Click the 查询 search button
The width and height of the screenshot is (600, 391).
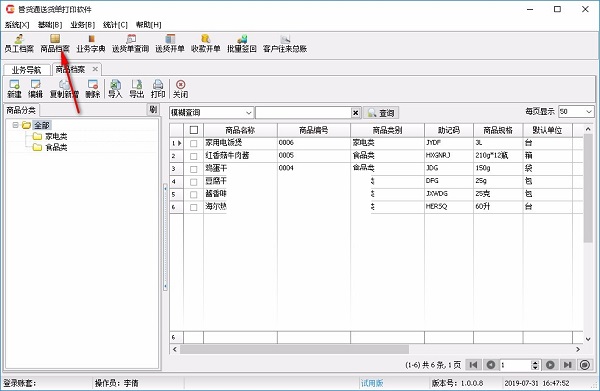[381, 113]
